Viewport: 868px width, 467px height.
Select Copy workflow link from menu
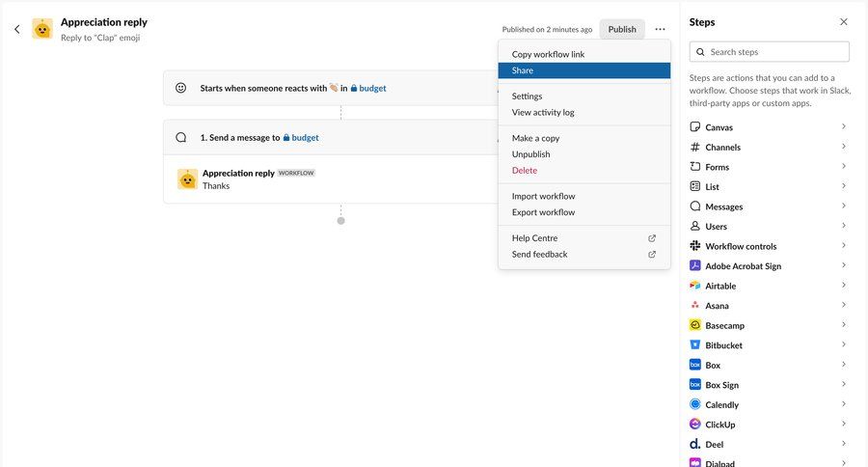tap(584, 54)
